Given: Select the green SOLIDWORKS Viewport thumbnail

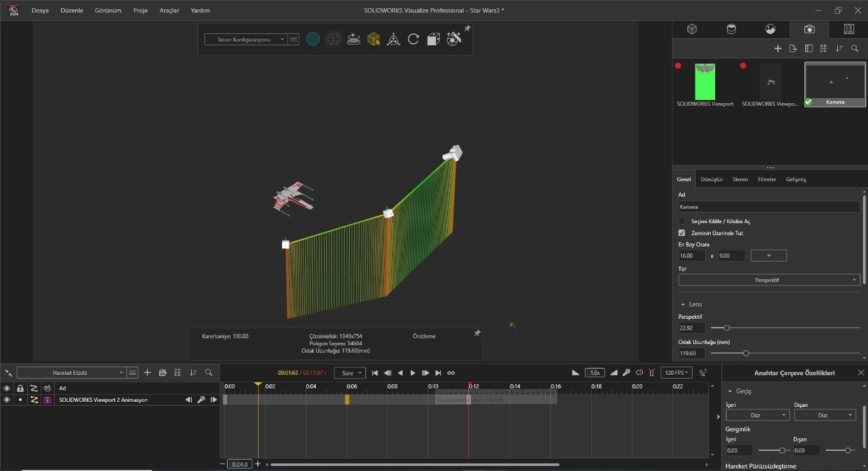Looking at the screenshot, I should (x=705, y=81).
